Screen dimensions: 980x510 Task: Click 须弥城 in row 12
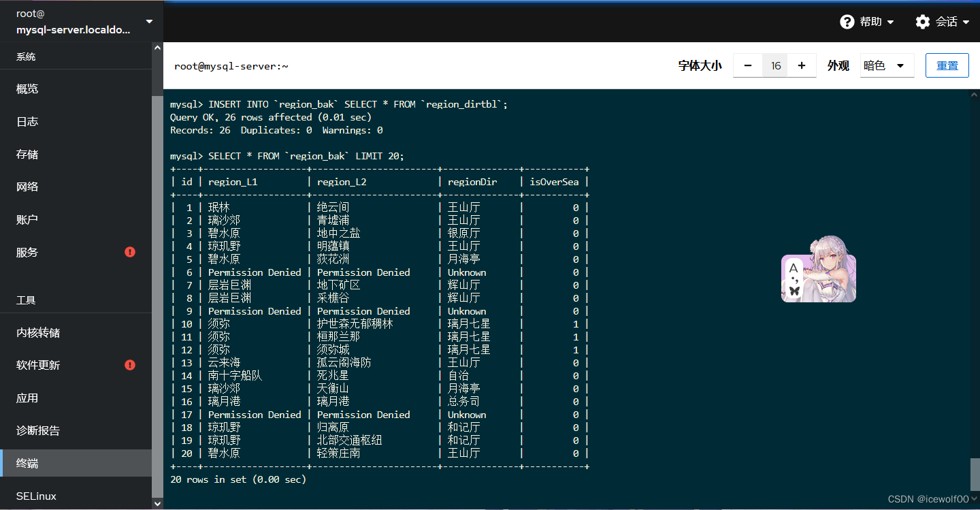(333, 350)
